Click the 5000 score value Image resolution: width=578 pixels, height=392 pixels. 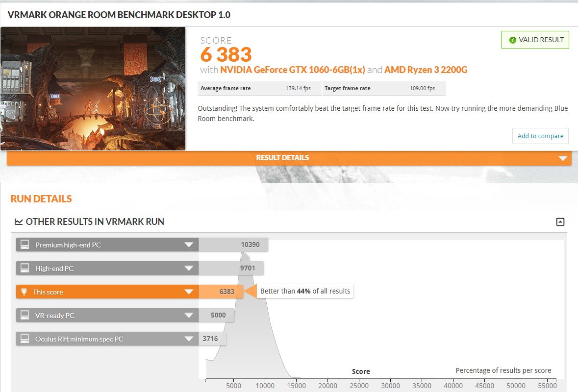(x=218, y=316)
